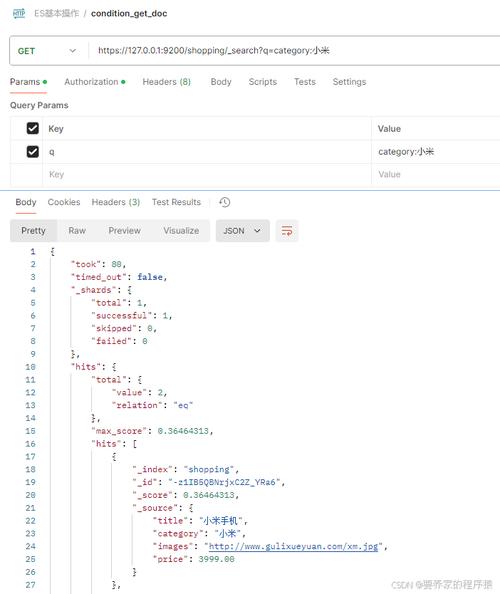
Task: Click the "title": "小米手机" line
Action: [200, 521]
